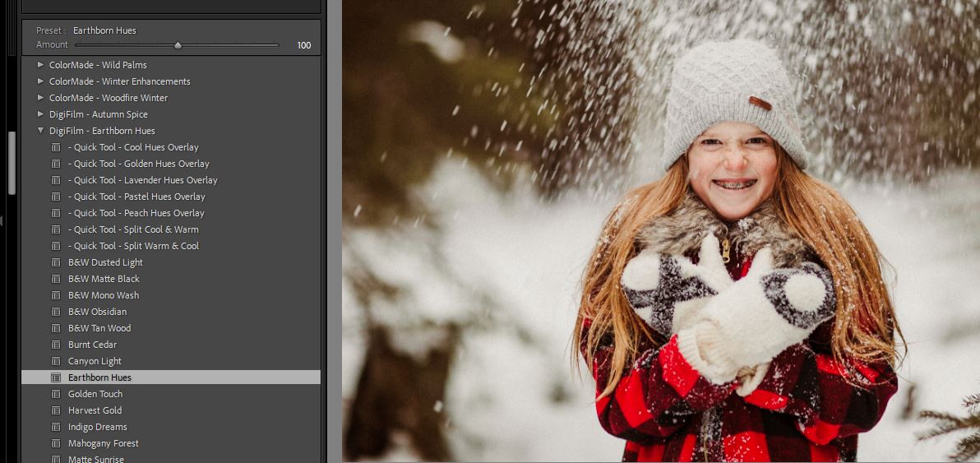Click the preset icon beside B&W Obsidian
Viewport: 980px width, 463px height.
(x=56, y=312)
